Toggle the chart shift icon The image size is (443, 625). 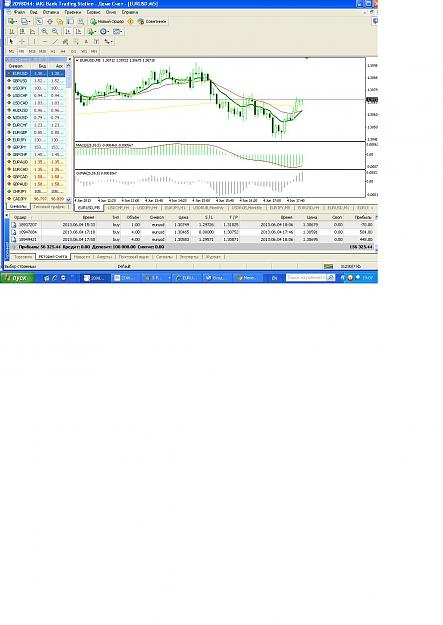pyautogui.click(x=79, y=31)
